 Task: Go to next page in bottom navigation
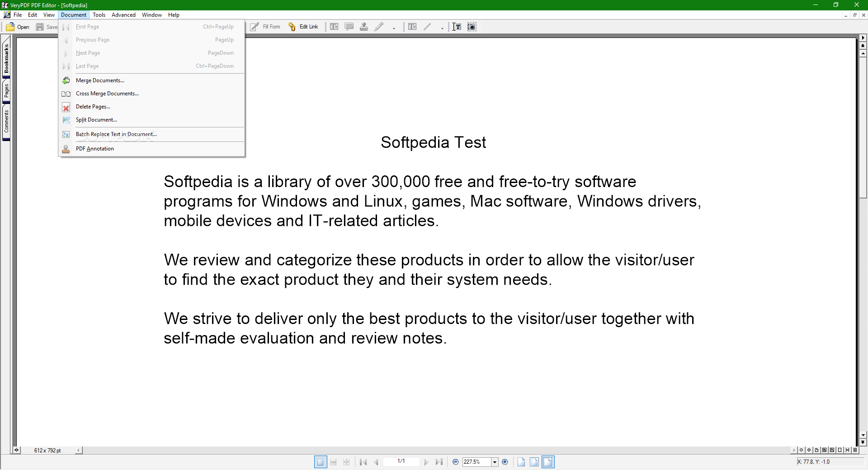426,462
